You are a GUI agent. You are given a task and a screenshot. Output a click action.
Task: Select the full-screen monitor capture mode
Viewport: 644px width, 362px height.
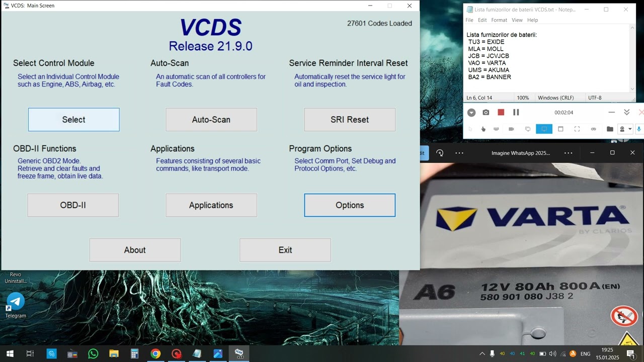(544, 129)
